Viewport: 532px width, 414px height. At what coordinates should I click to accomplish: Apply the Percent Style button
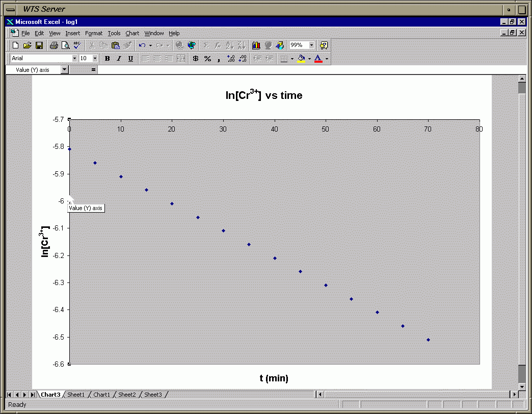coord(207,59)
